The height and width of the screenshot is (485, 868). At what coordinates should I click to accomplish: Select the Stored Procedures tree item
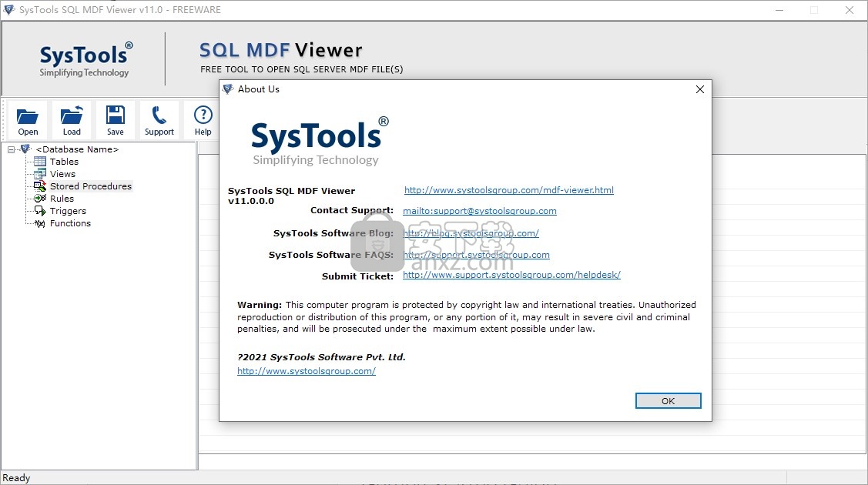pos(91,186)
